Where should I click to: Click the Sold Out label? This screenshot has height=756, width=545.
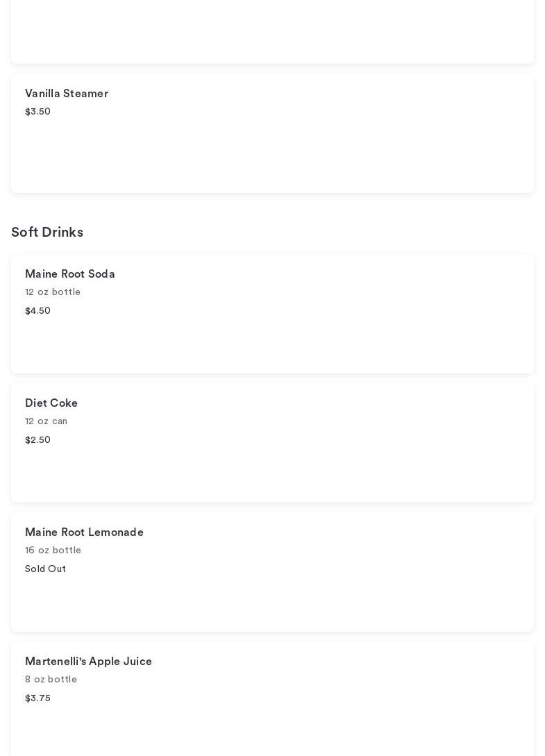(x=45, y=569)
